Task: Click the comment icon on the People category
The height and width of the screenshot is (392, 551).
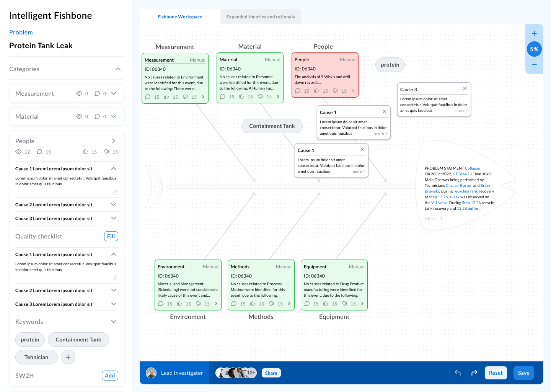Action: 39,152
